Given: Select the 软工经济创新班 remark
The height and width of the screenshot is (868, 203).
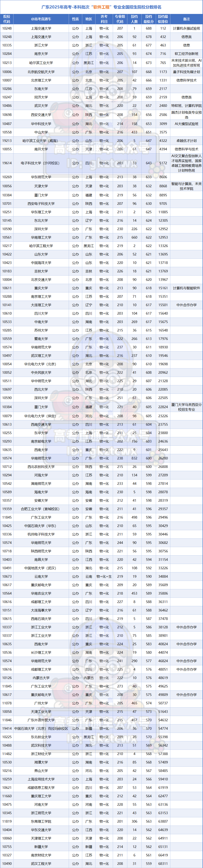Looking at the screenshot, I should pos(187,54).
